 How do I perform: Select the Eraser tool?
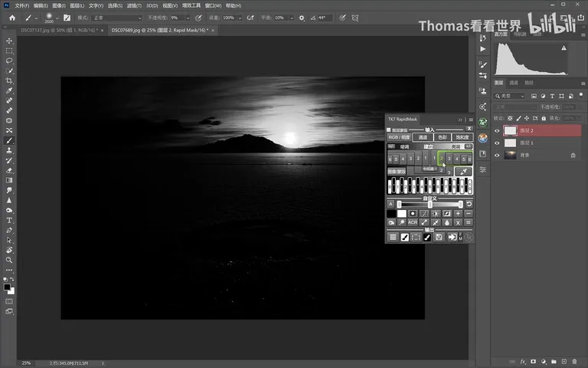pyautogui.click(x=9, y=170)
